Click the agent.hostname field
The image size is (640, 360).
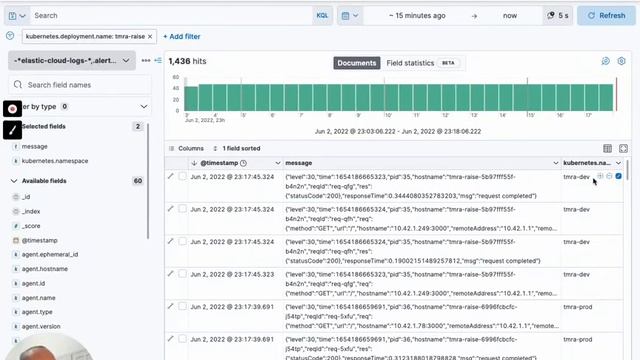[x=44, y=269]
